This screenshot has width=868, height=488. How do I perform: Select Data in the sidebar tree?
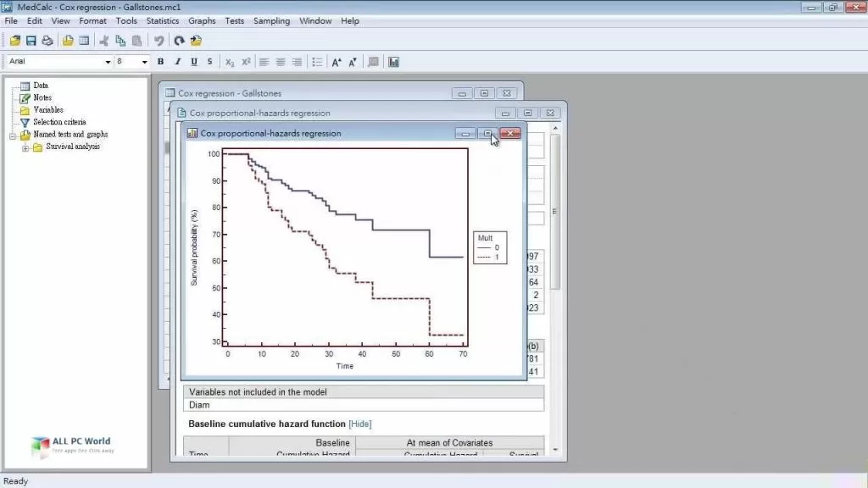coord(41,86)
